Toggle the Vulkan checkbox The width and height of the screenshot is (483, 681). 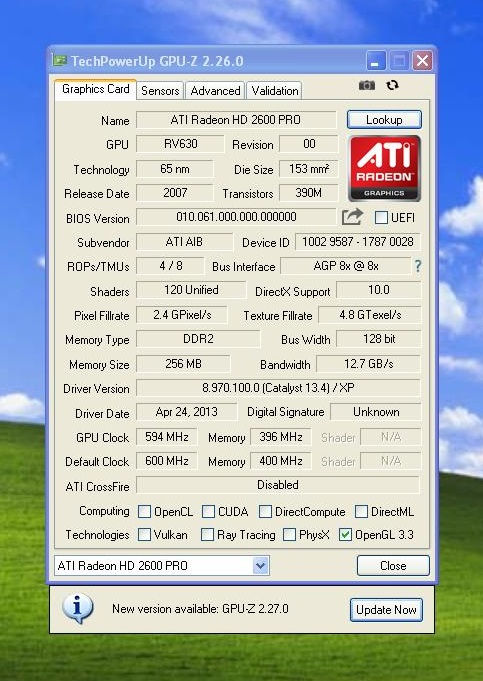(144, 535)
